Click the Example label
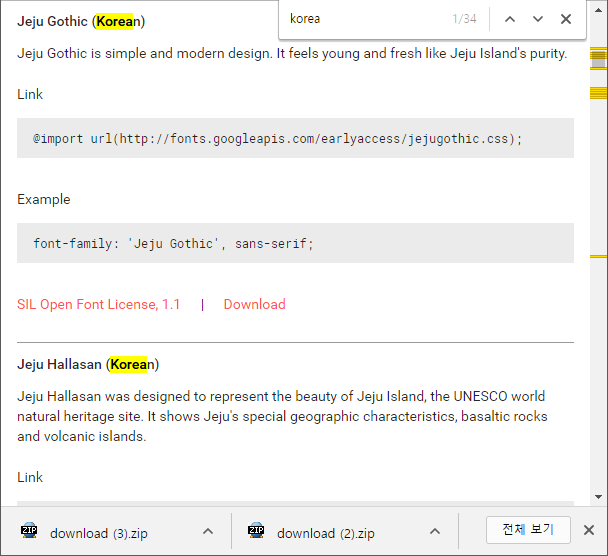 (43, 199)
